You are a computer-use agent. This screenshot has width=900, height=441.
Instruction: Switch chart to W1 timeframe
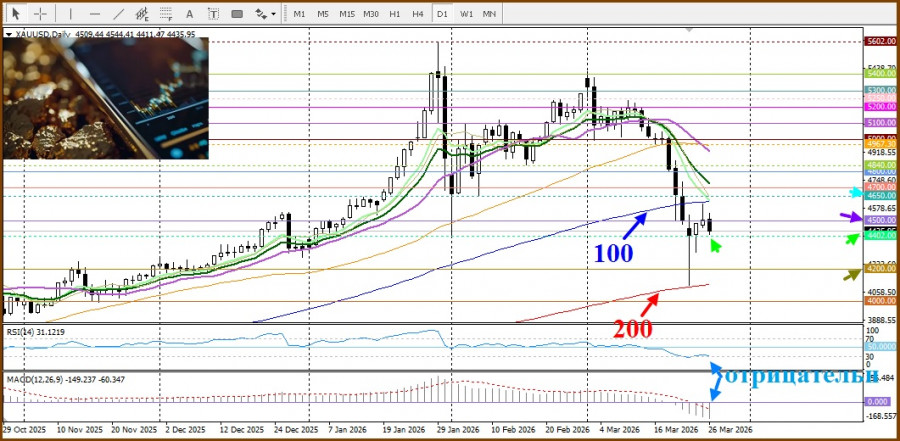(466, 14)
